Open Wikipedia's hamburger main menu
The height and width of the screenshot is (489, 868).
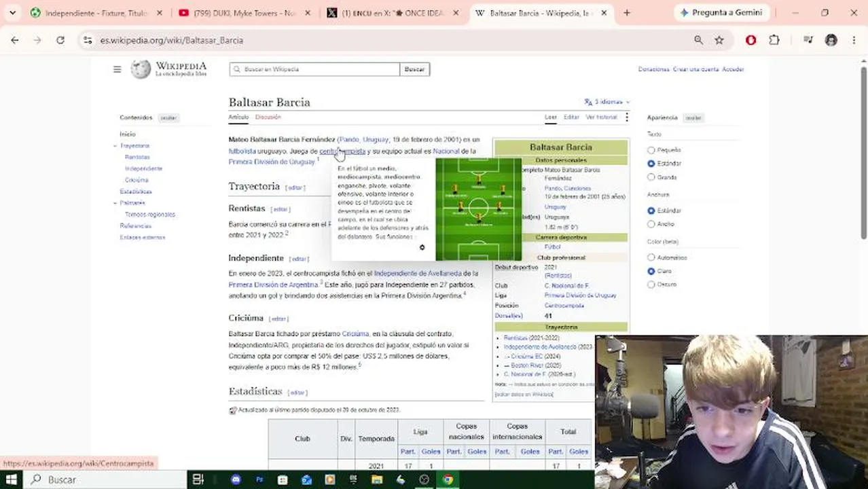tap(117, 69)
